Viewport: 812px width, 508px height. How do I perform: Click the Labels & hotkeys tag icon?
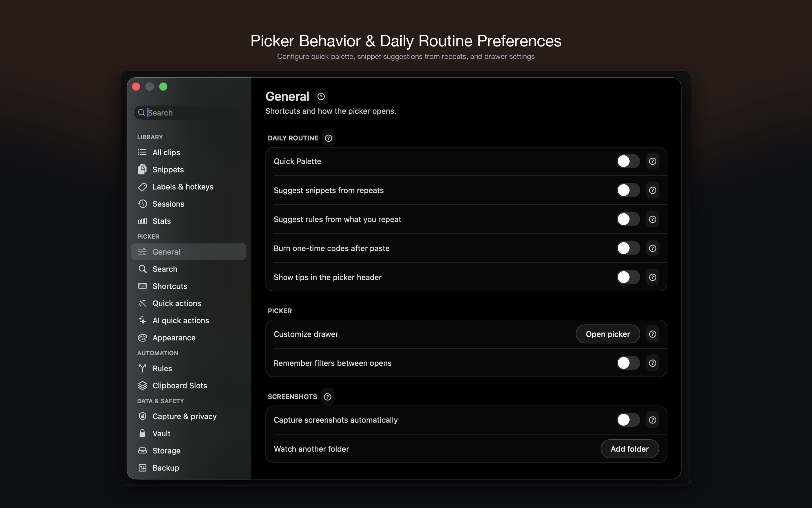(x=142, y=187)
